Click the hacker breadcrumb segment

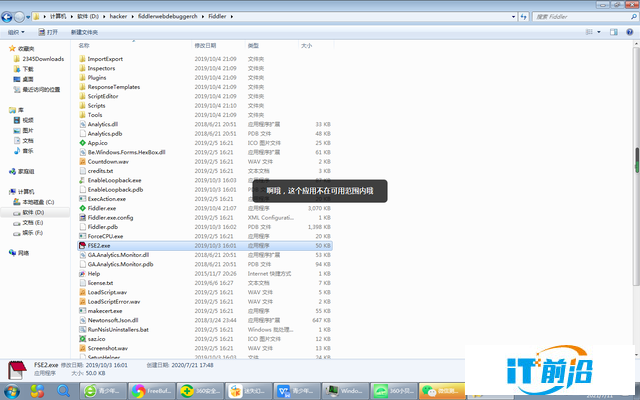[118, 17]
